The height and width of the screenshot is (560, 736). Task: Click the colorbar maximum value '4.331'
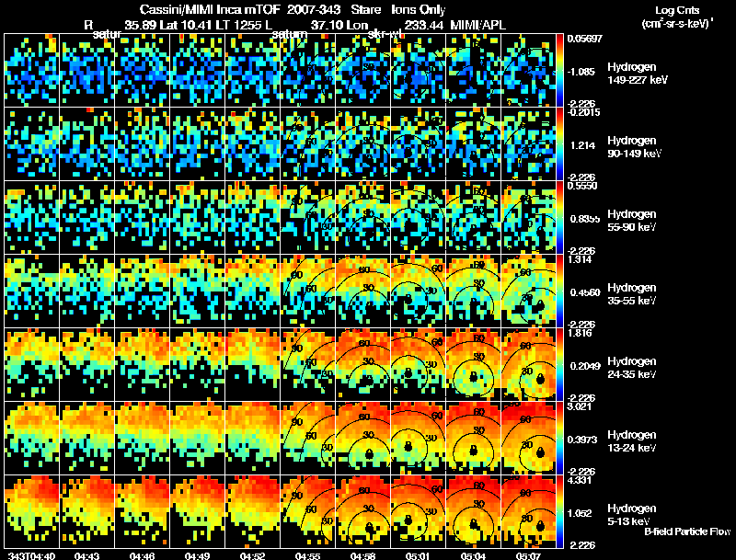tap(581, 480)
